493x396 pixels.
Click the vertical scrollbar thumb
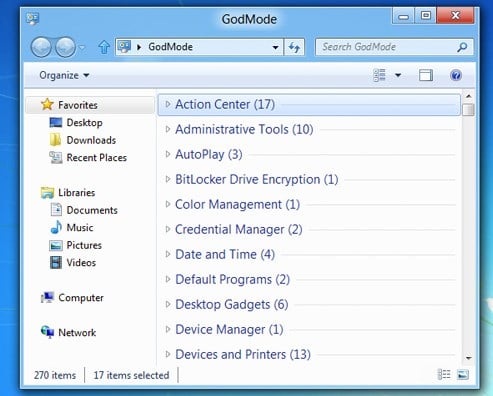coord(468,109)
